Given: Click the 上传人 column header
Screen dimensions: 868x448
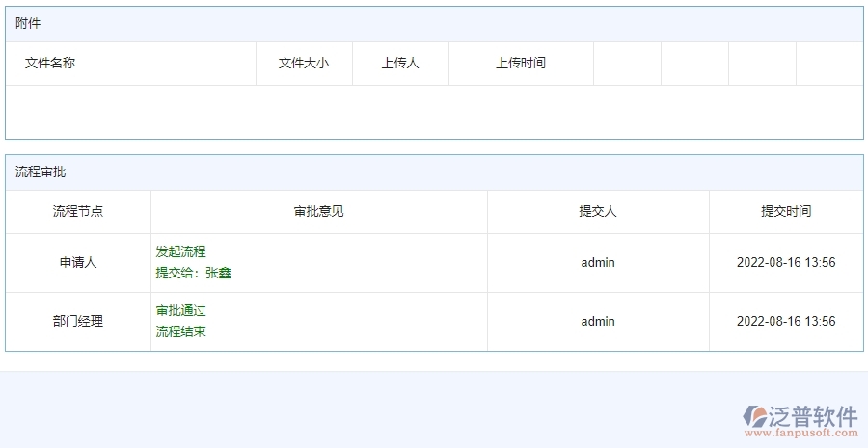Looking at the screenshot, I should tap(400, 63).
